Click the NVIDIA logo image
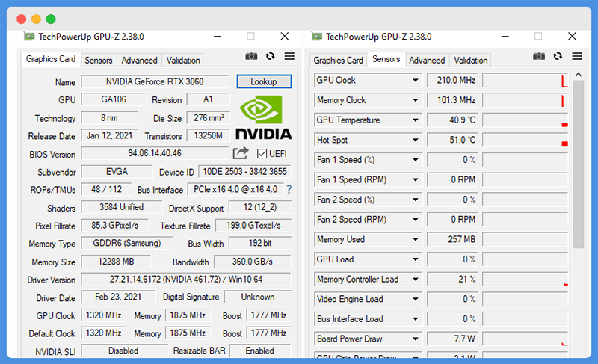 point(264,117)
